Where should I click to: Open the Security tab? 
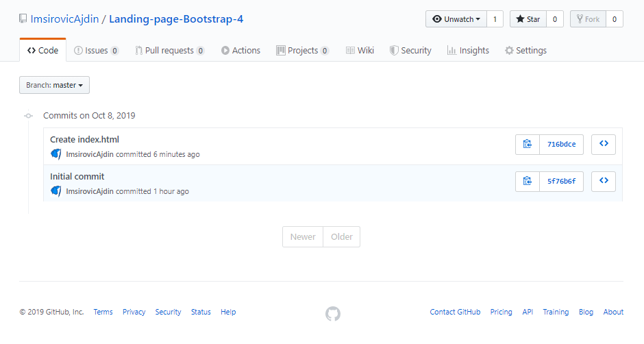click(x=410, y=50)
